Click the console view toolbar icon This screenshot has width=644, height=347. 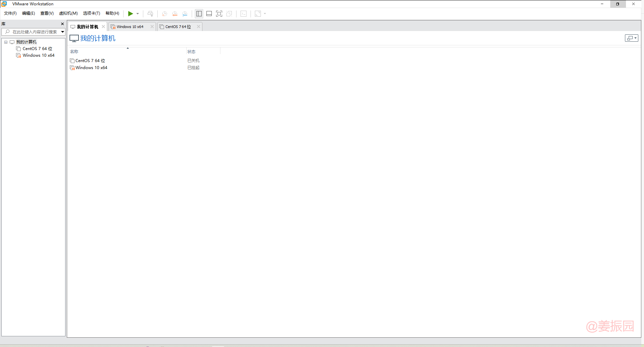click(x=244, y=14)
